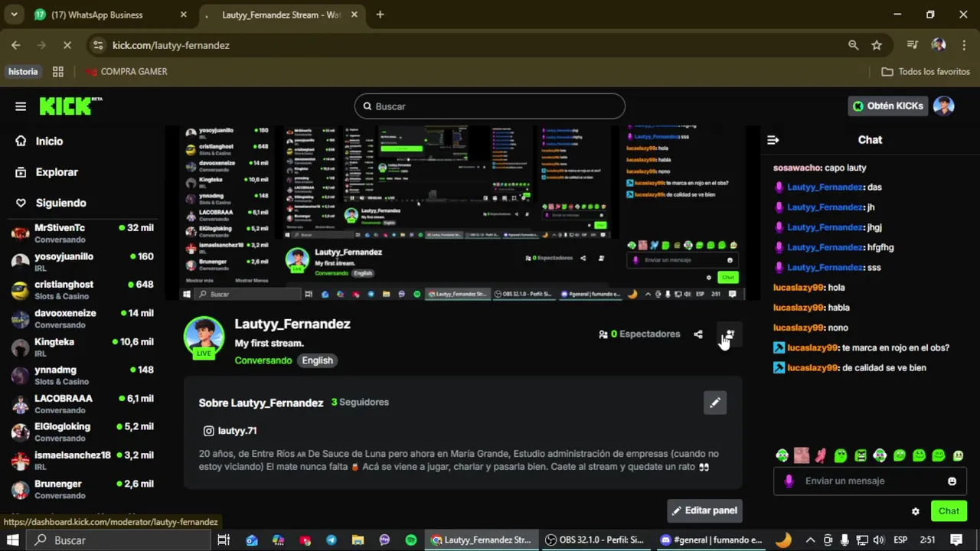Click the Obtén KICKs button
Image resolution: width=980 pixels, height=551 pixels.
coord(888,106)
